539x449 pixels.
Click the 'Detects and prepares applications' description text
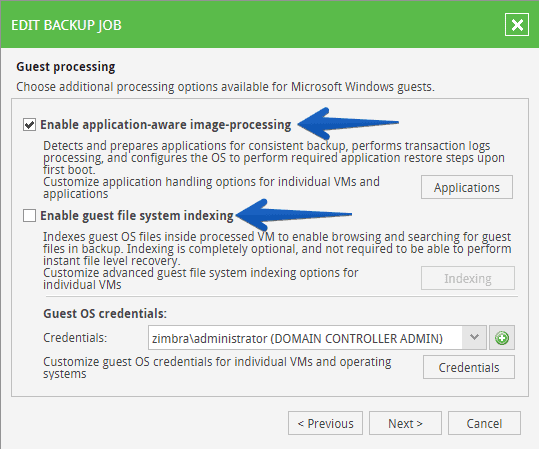click(x=274, y=158)
